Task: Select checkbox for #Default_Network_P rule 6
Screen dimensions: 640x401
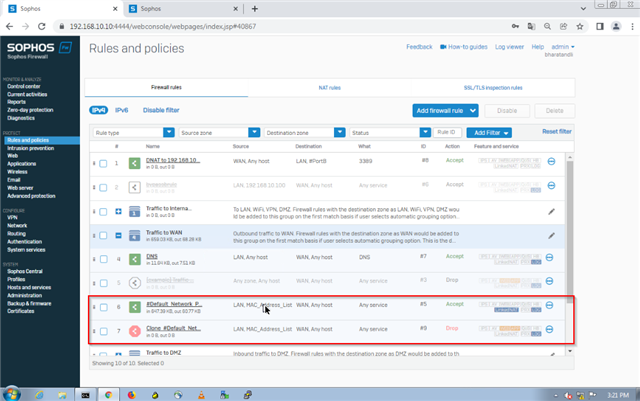Action: point(104,307)
